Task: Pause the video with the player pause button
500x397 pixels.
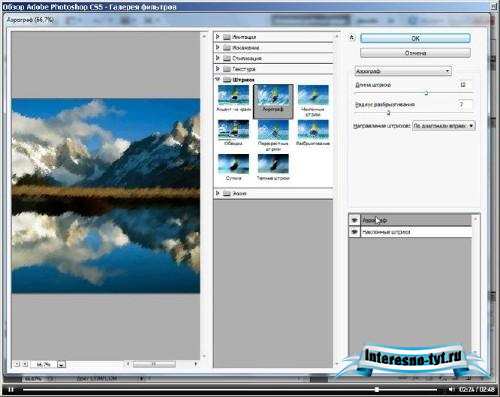Action: (x=11, y=389)
